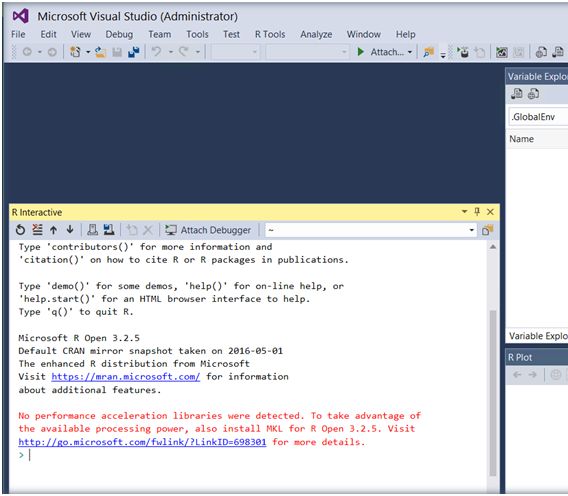Screen dimensions: 568x496
Task: Open the Attach dropdown arrow
Action: (410, 53)
